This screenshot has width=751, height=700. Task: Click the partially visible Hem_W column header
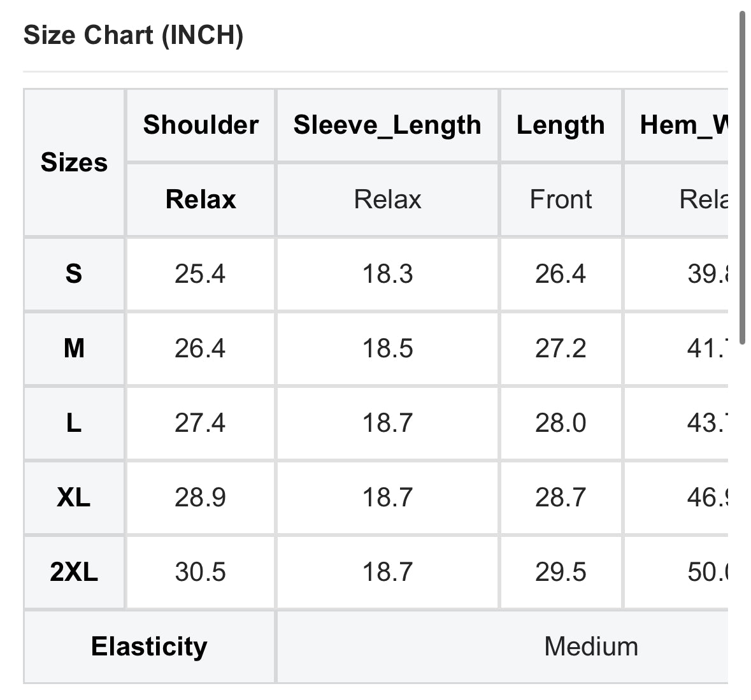click(683, 125)
